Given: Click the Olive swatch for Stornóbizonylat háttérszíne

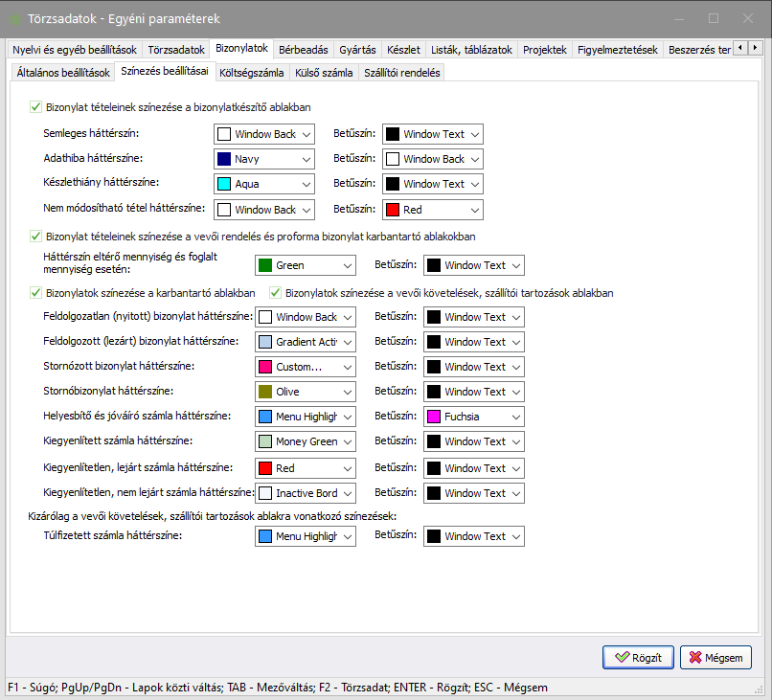Looking at the screenshot, I should tap(265, 392).
